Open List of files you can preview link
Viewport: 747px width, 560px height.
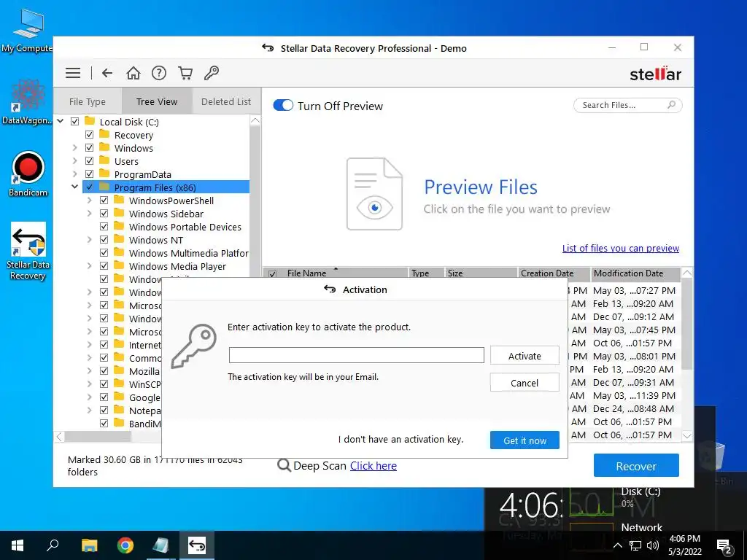(x=620, y=248)
